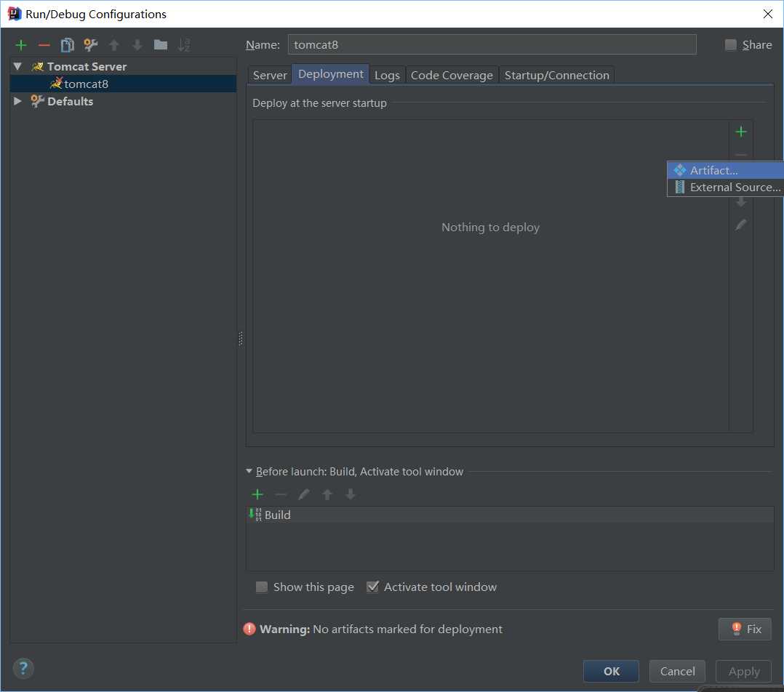Viewport: 784px width, 692px height.
Task: Choose External Source... from the popup
Action: pyautogui.click(x=726, y=188)
